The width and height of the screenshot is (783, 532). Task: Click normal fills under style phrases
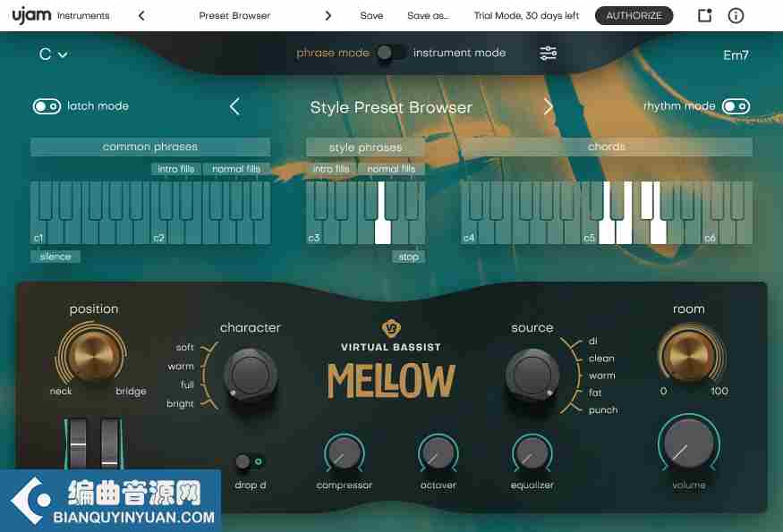tap(391, 169)
